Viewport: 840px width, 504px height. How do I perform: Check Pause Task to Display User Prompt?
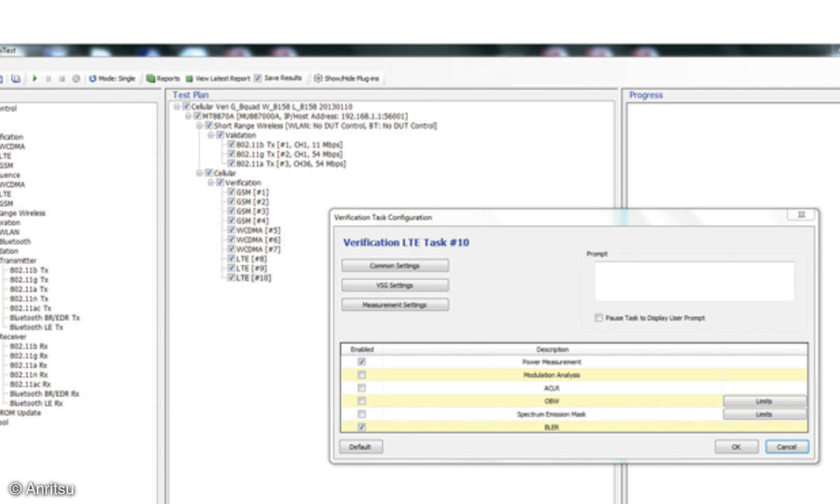[599, 317]
